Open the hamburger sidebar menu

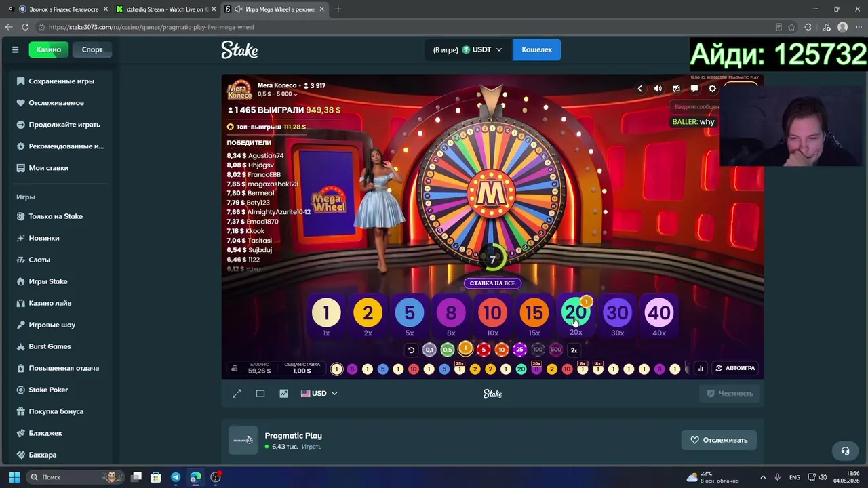click(15, 49)
